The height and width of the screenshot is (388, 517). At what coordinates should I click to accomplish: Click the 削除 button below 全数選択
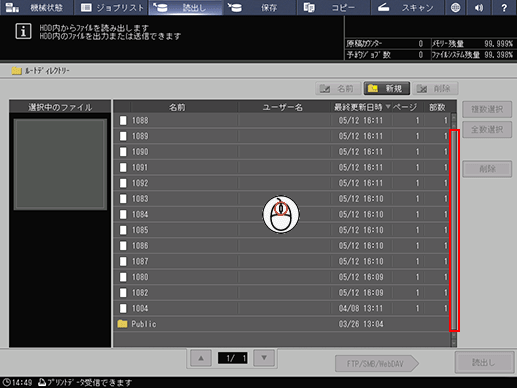tap(487, 169)
